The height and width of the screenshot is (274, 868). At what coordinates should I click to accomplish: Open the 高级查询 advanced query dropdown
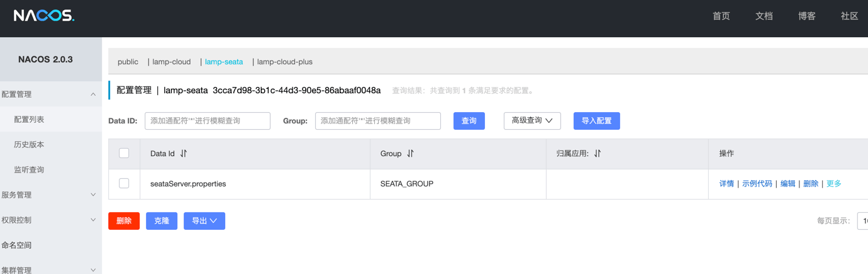pos(531,121)
